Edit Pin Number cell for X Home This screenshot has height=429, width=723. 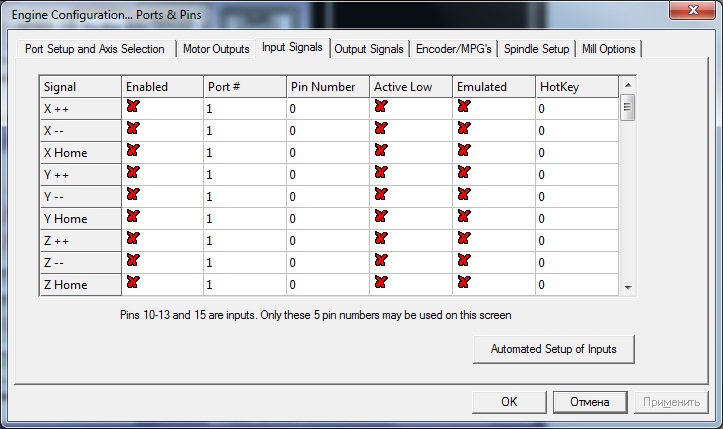click(x=328, y=153)
